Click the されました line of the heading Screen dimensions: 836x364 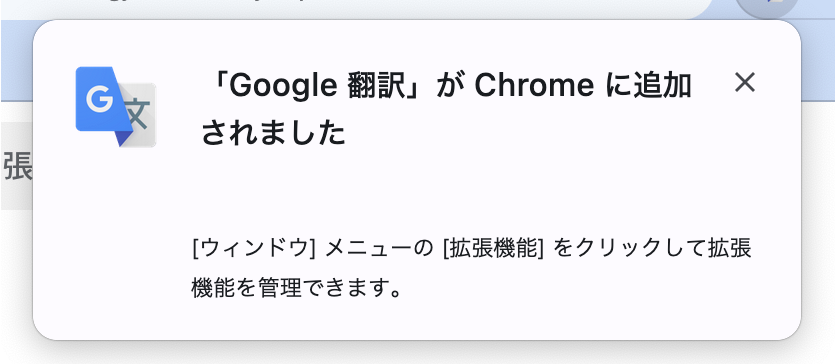tap(274, 134)
